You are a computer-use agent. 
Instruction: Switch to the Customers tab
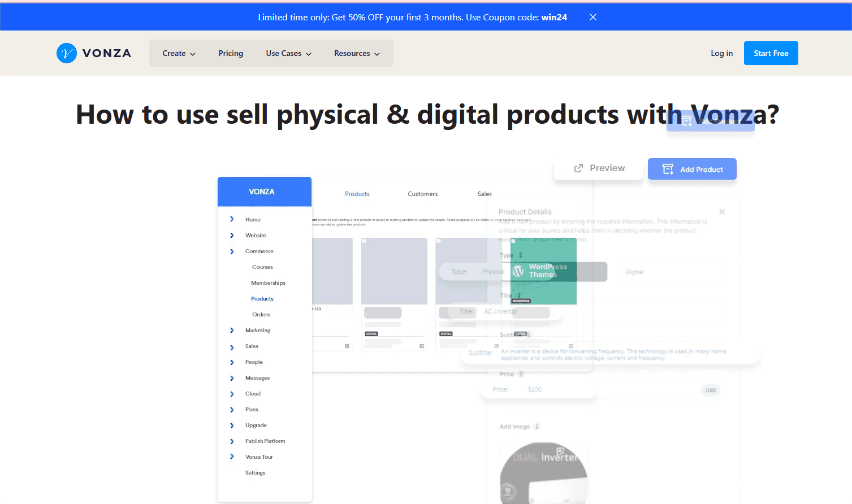[x=423, y=194]
